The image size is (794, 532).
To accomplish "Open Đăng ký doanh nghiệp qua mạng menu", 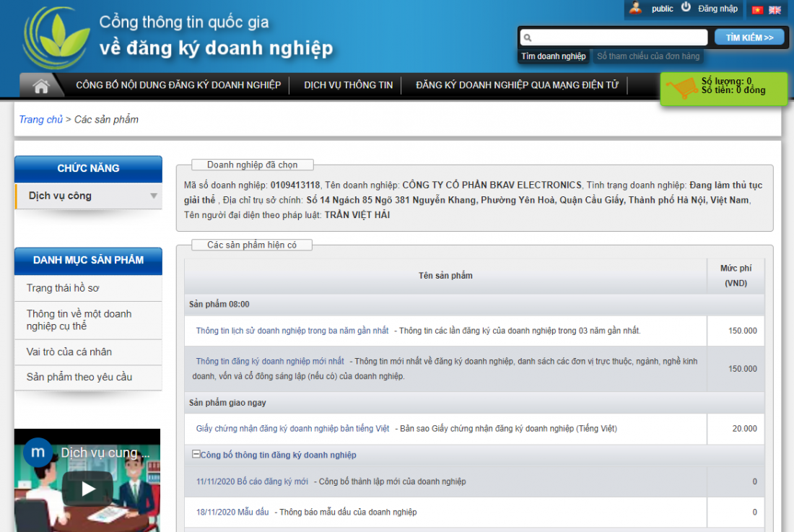I will click(x=517, y=85).
